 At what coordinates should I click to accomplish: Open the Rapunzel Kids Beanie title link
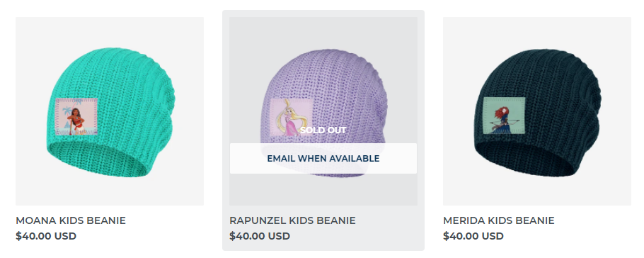point(292,220)
